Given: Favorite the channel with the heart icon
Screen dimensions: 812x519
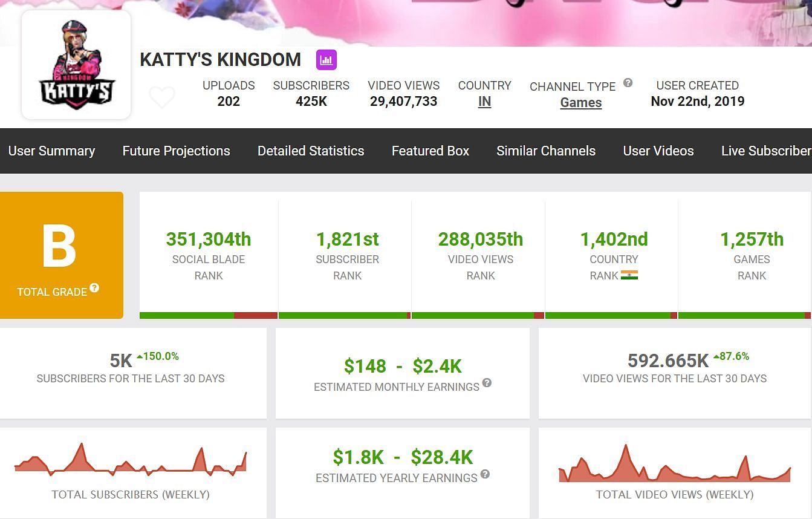Looking at the screenshot, I should tap(162, 97).
